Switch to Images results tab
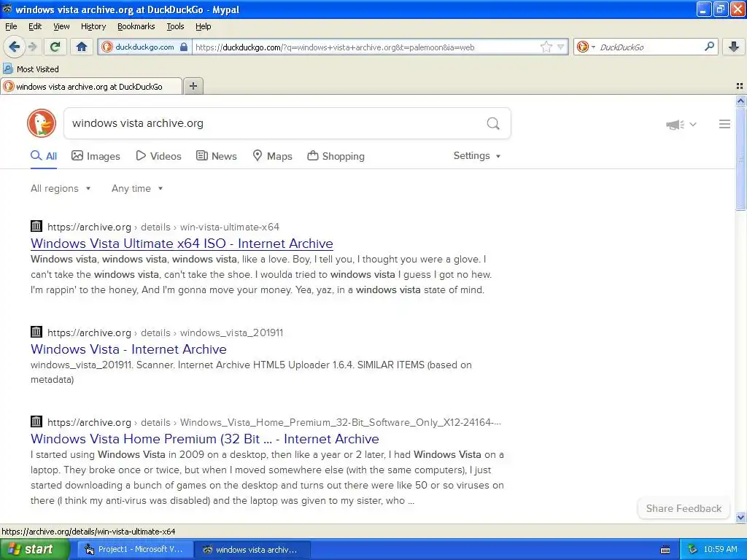The image size is (747, 560). 96,156
